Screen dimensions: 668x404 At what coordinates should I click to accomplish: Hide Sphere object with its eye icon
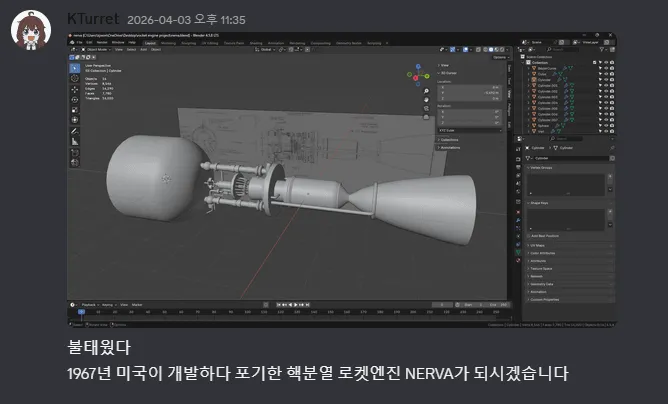(606, 126)
